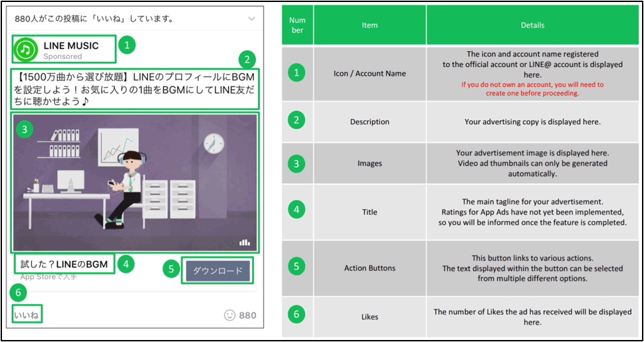Click the red text about creating an account
This screenshot has width=644, height=342.
pos(533,89)
